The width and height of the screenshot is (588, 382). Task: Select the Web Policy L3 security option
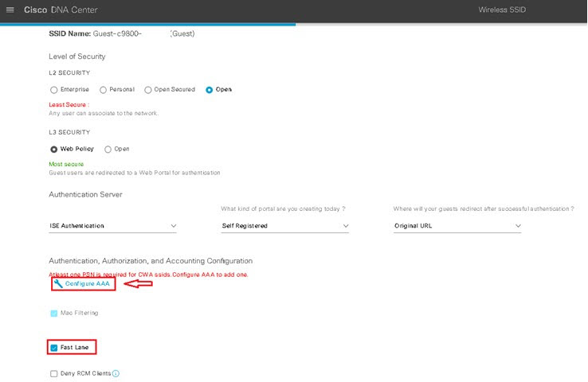pos(54,150)
